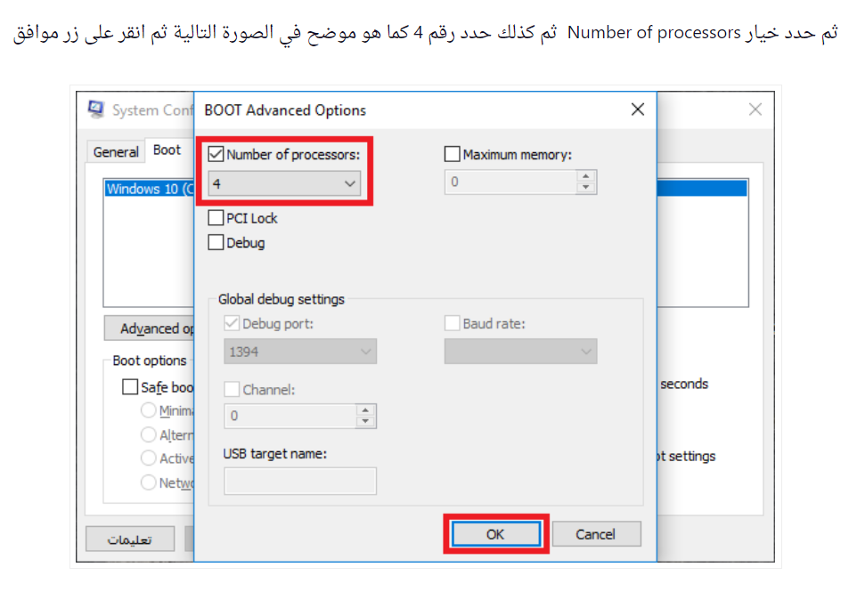
Task: Switch to the General tab
Action: [116, 152]
